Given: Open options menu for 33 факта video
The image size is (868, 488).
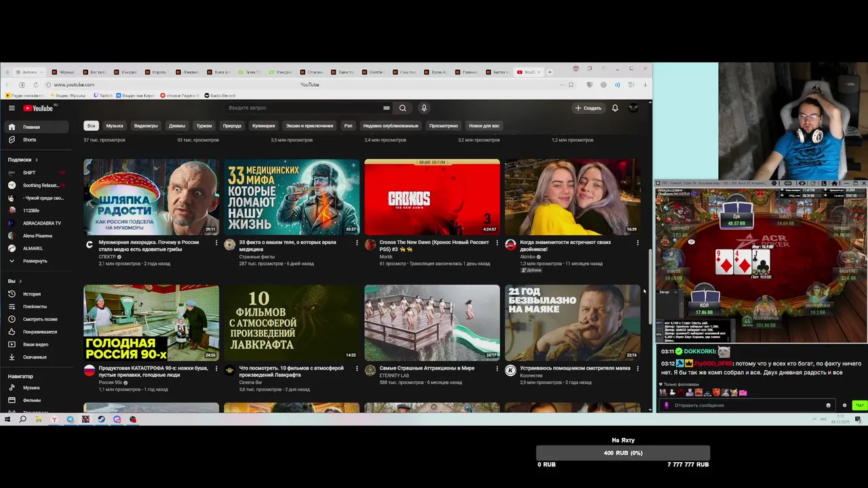Looking at the screenshot, I should click(x=357, y=243).
